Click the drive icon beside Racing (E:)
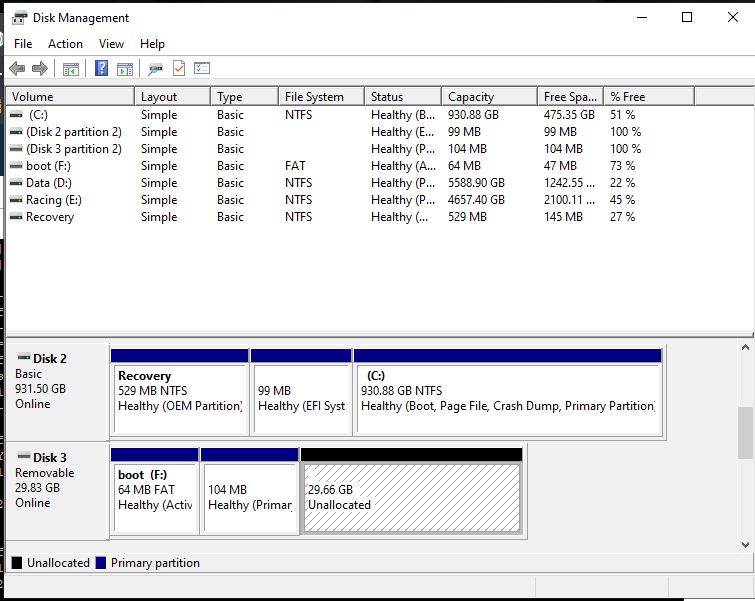This screenshot has width=755, height=601. coord(16,200)
